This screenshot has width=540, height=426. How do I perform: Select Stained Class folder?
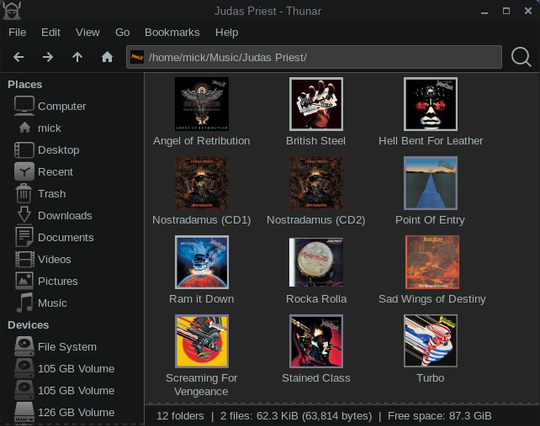tap(316, 349)
